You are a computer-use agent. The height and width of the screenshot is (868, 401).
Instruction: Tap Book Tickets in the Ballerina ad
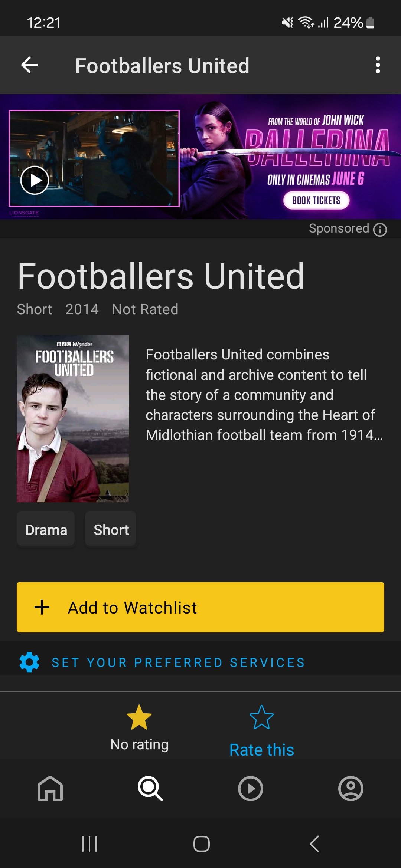(315, 200)
